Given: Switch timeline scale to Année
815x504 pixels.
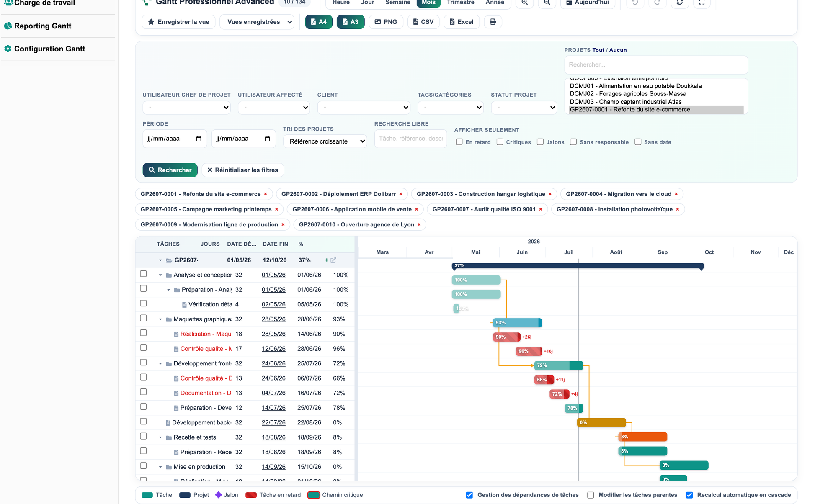Looking at the screenshot, I should point(495,3).
